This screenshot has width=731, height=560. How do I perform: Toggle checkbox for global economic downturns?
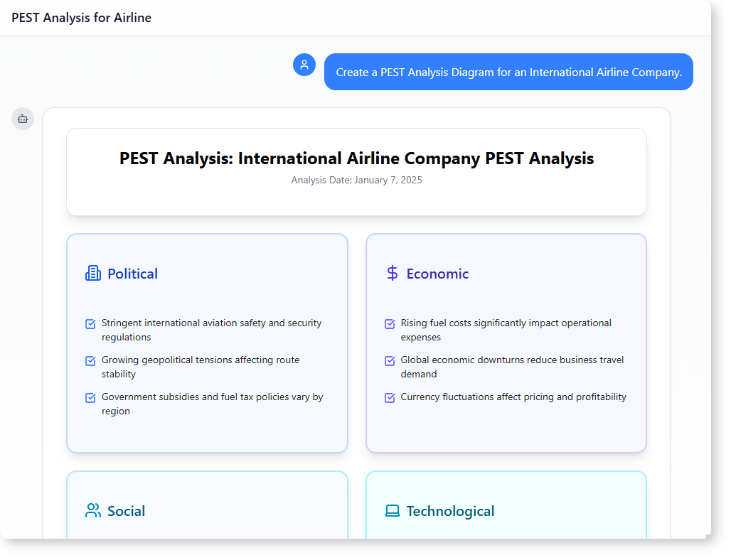point(390,361)
